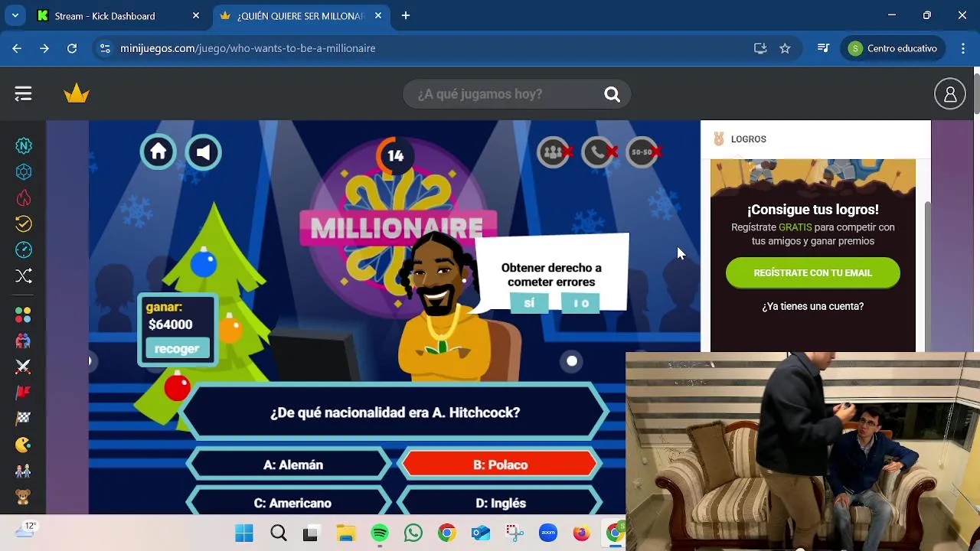Click the 'recoger' button
This screenshot has width=980, height=551.
[177, 348]
